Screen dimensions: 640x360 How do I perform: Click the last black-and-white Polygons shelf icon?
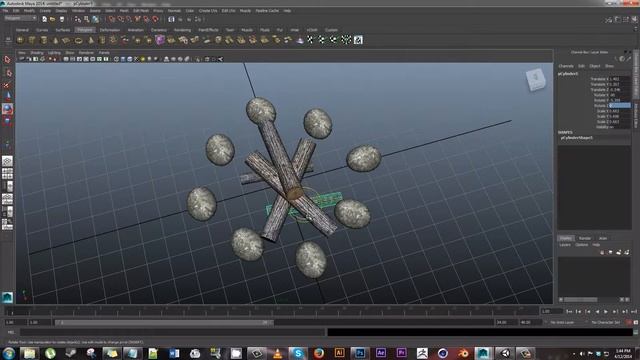[358, 40]
